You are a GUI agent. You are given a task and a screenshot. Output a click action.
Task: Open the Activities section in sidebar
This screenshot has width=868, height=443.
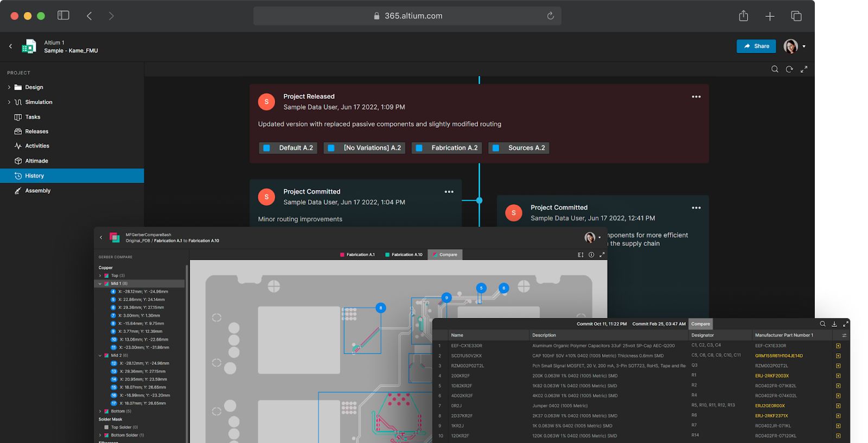click(x=37, y=146)
